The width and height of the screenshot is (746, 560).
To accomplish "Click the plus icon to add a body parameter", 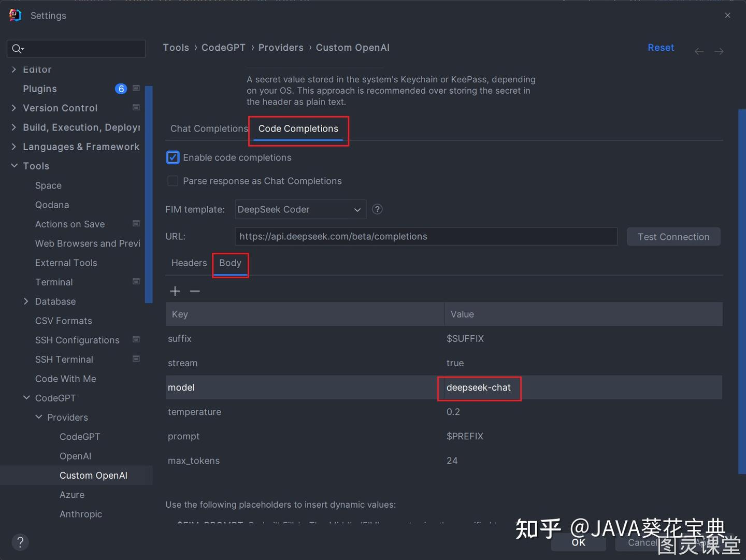I will pyautogui.click(x=175, y=291).
